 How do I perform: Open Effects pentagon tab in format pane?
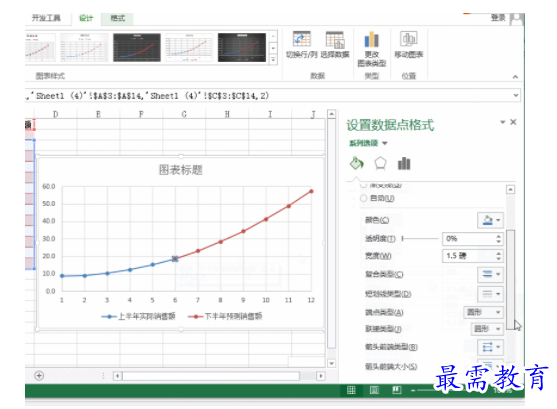380,163
